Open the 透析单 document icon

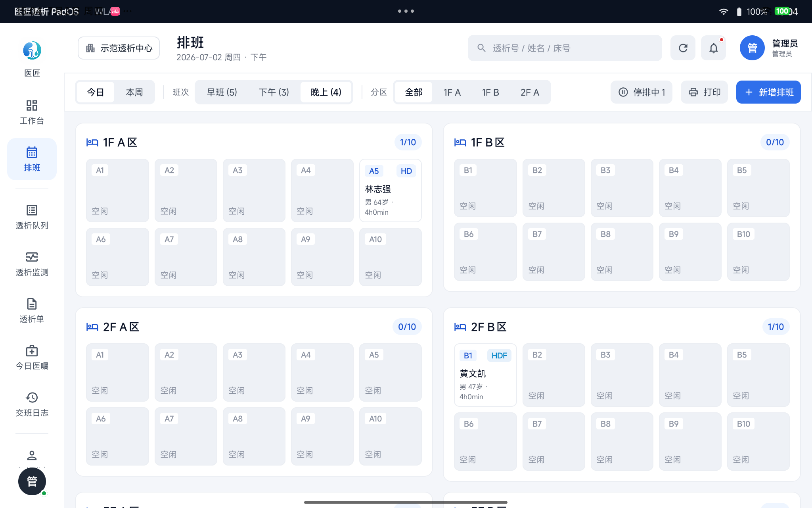click(x=32, y=304)
